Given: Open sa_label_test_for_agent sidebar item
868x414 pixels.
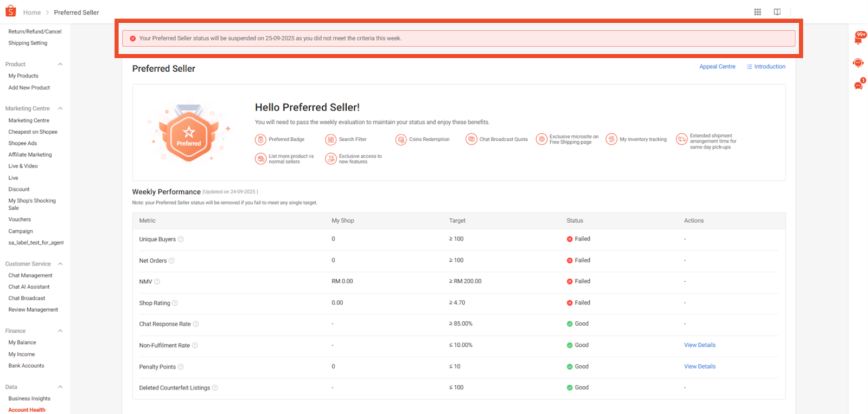Looking at the screenshot, I should point(36,243).
